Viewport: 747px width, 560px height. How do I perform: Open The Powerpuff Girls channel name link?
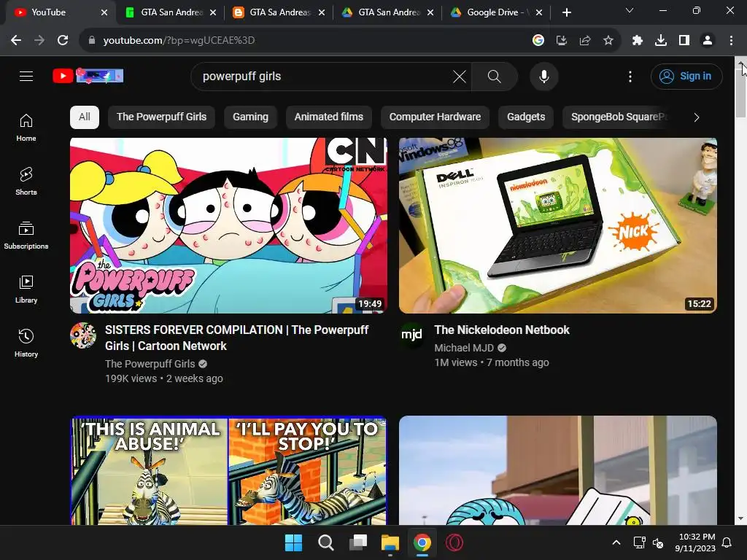click(150, 364)
